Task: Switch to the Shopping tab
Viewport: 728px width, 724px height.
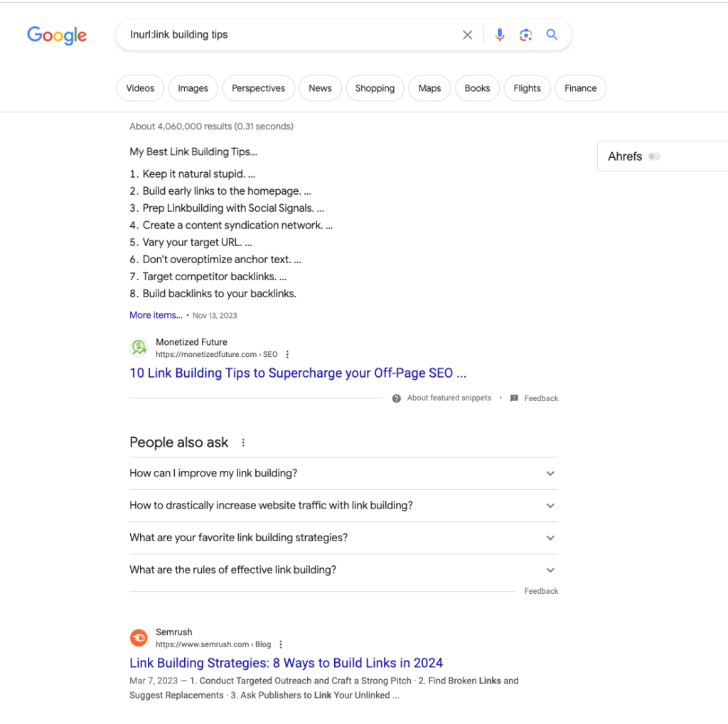Action: (x=375, y=87)
